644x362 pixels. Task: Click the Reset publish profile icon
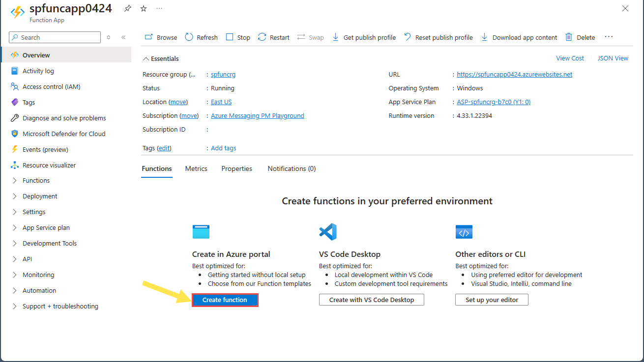408,37
